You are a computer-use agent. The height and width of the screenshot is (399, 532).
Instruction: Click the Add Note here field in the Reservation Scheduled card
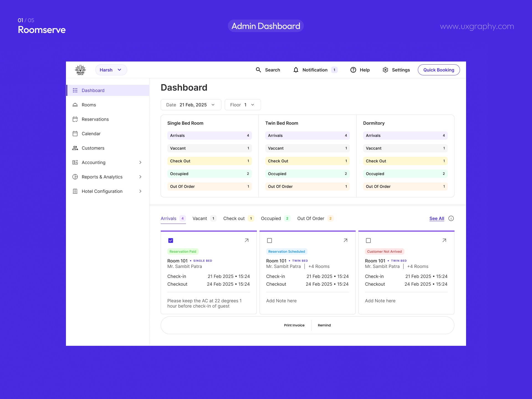tap(281, 301)
